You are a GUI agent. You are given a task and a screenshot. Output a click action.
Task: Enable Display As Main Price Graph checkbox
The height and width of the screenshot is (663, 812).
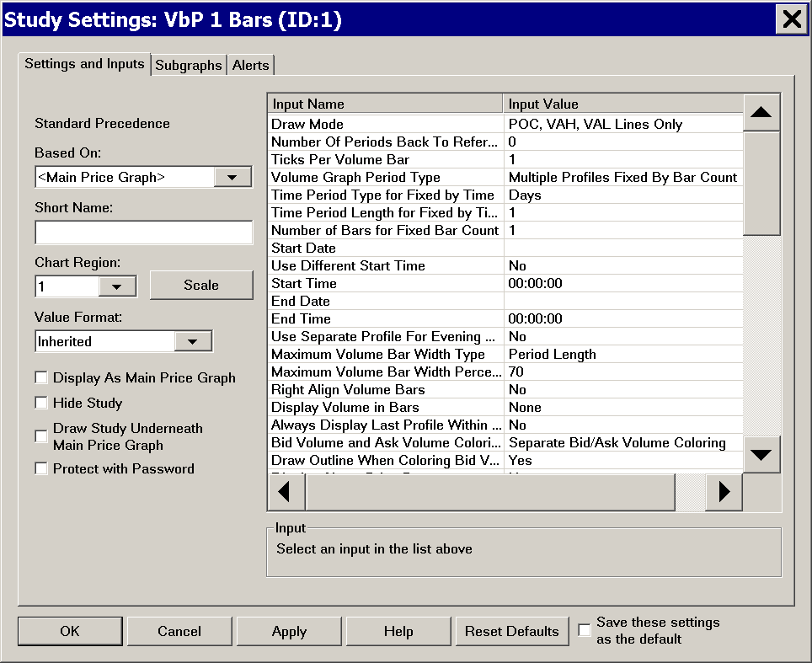tap(41, 378)
